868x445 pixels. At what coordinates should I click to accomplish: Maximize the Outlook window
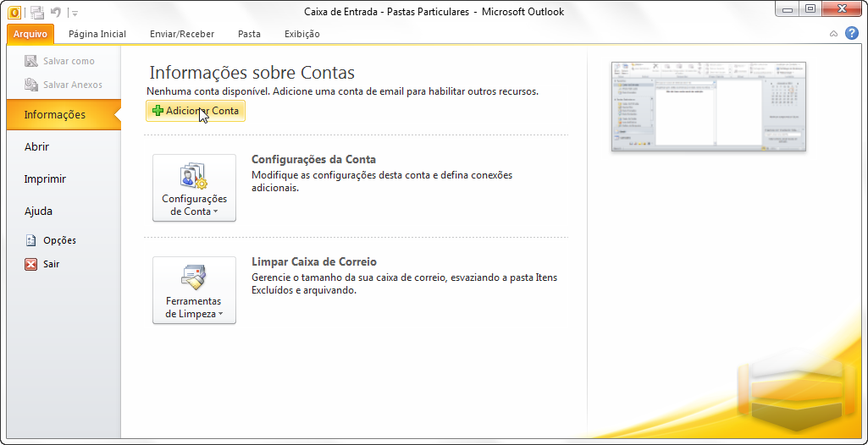point(810,9)
